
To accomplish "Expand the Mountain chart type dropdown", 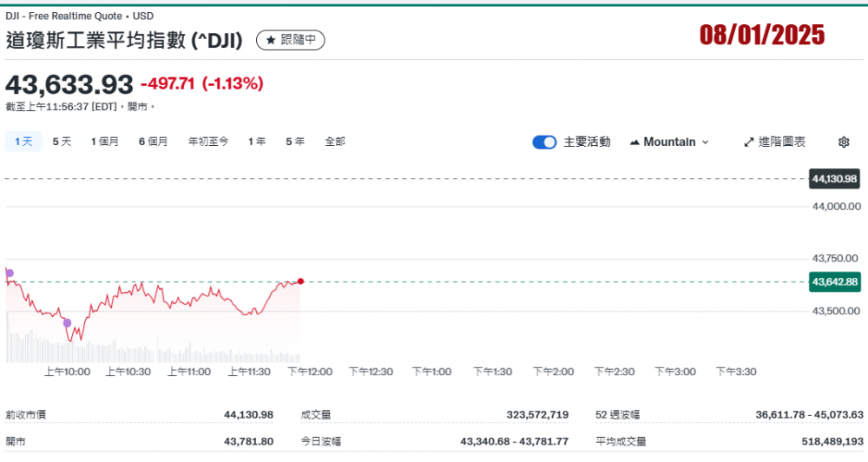I will pyautogui.click(x=669, y=142).
